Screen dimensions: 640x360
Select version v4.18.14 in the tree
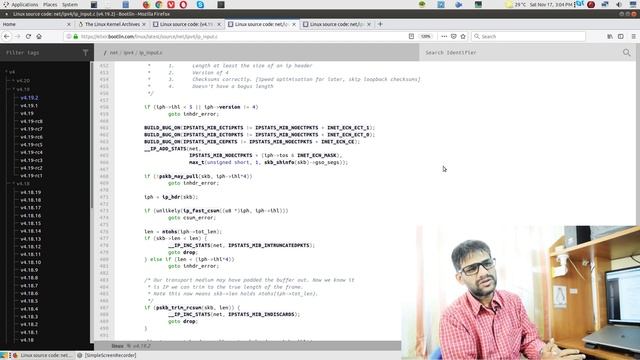coord(31,231)
